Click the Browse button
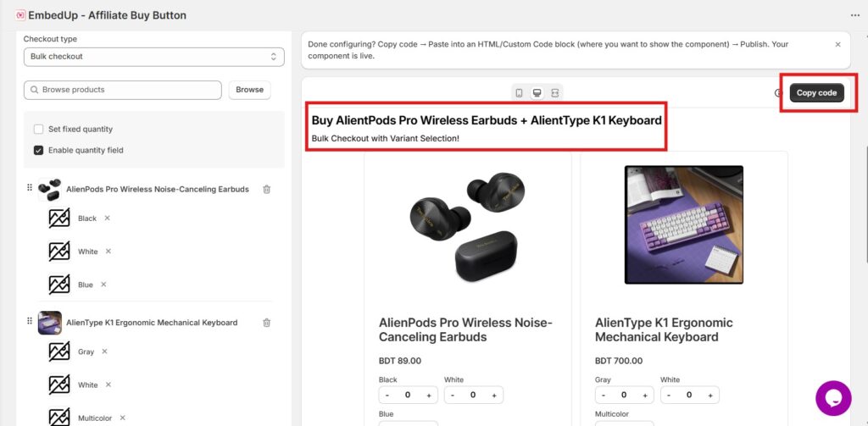 [250, 90]
